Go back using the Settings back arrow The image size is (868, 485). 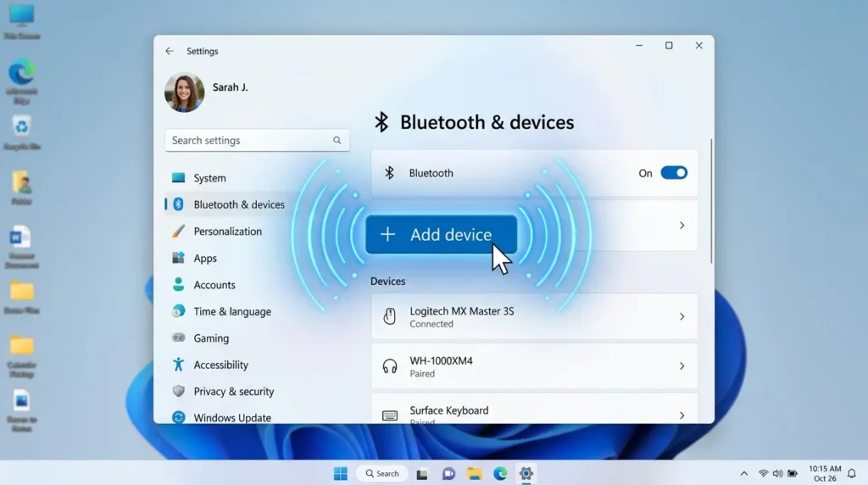[x=170, y=51]
